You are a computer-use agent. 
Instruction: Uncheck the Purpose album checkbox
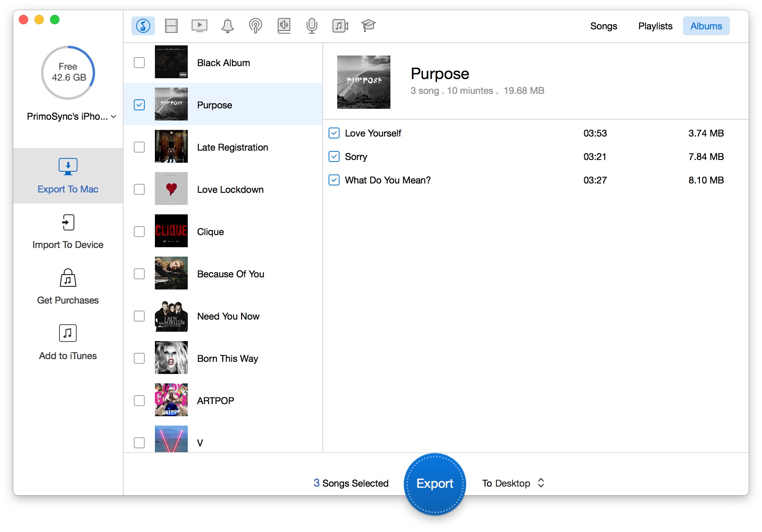[x=139, y=105]
